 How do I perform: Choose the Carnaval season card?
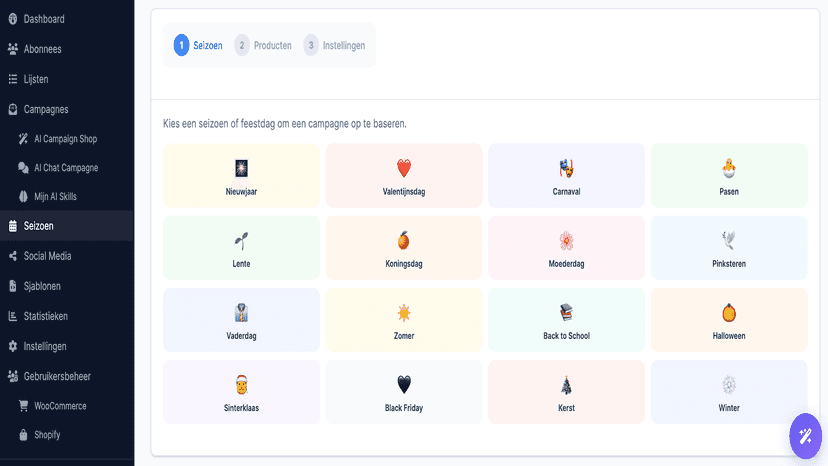tap(567, 175)
